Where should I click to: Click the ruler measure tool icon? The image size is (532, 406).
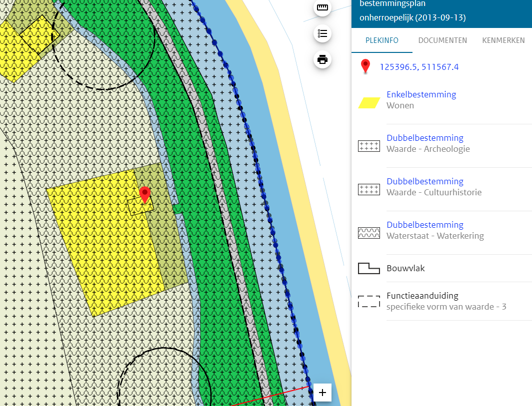[x=322, y=8]
